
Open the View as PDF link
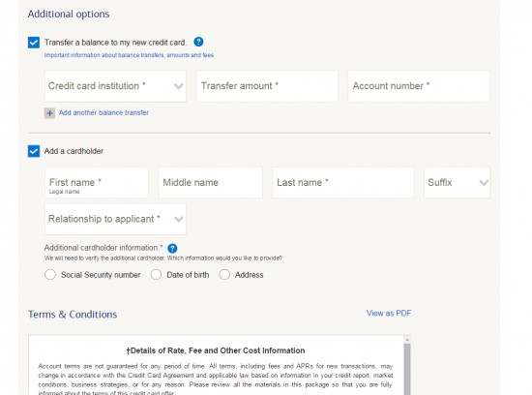point(389,313)
